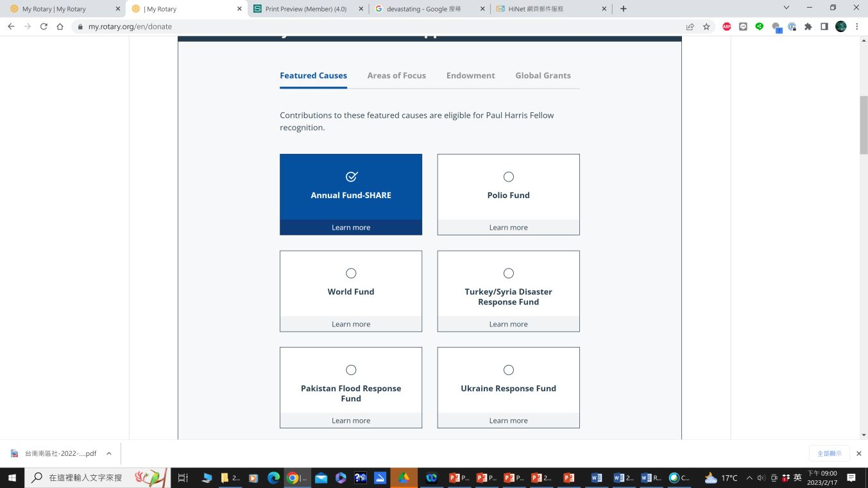Screen dimensions: 868x488
Task: Select the Annual Fund-SHARE option
Action: [x=351, y=187]
